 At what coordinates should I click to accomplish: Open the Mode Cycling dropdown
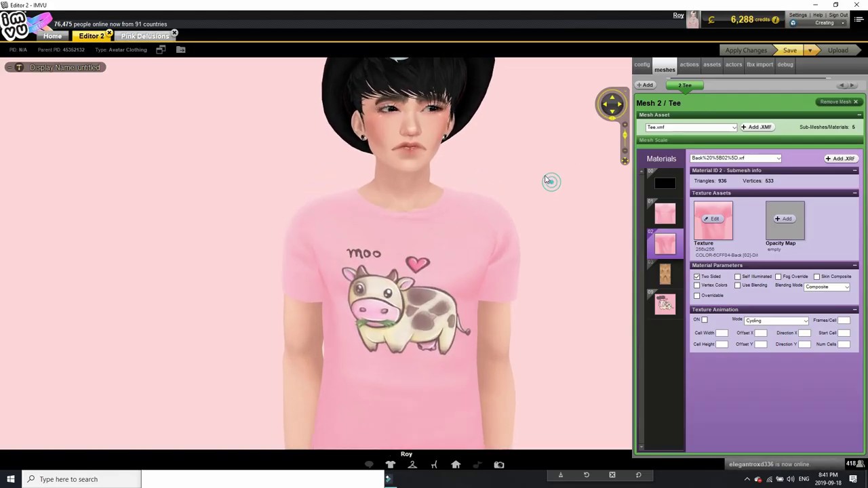pos(776,321)
